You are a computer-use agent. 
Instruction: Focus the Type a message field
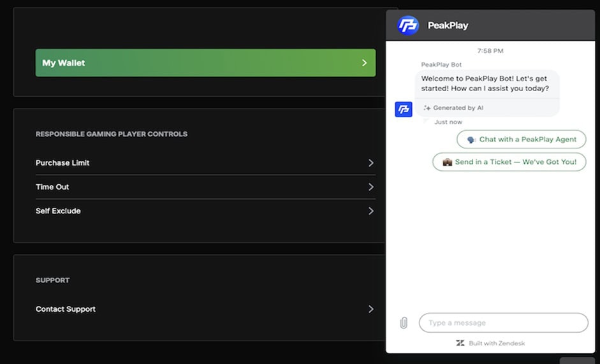504,323
